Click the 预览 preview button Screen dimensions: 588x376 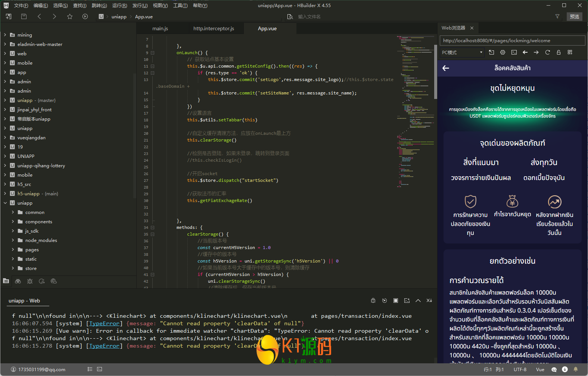(x=575, y=16)
